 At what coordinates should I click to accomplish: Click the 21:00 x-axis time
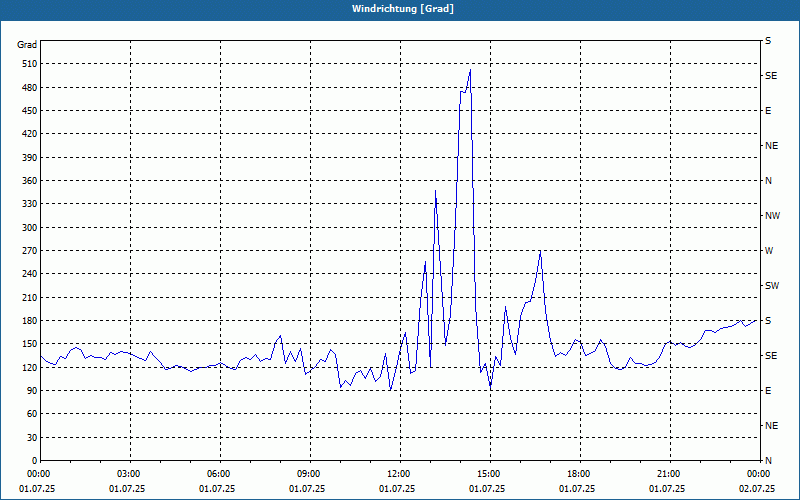(x=667, y=474)
